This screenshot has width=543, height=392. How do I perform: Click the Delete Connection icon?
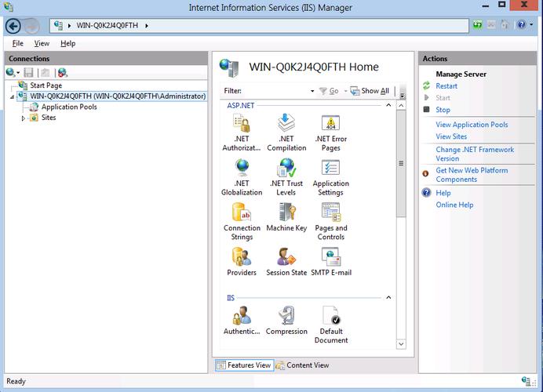(63, 72)
